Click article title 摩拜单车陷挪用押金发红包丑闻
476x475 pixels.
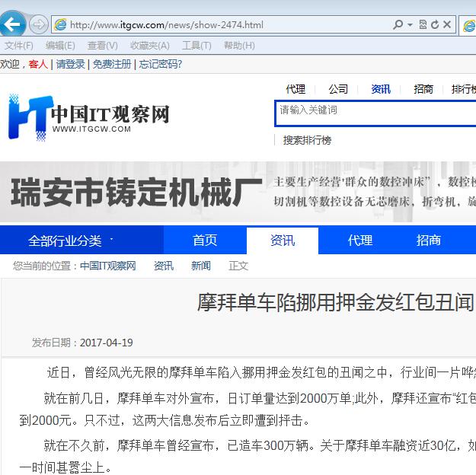point(336,303)
